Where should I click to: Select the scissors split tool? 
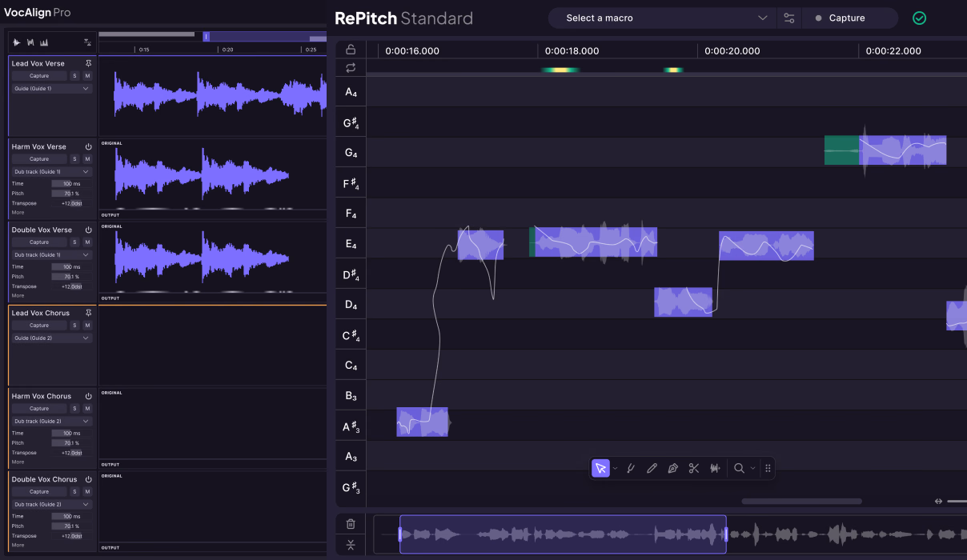(694, 469)
